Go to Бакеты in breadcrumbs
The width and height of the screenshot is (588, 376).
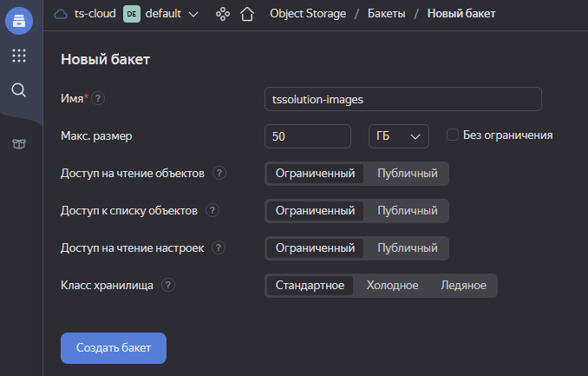click(x=385, y=14)
